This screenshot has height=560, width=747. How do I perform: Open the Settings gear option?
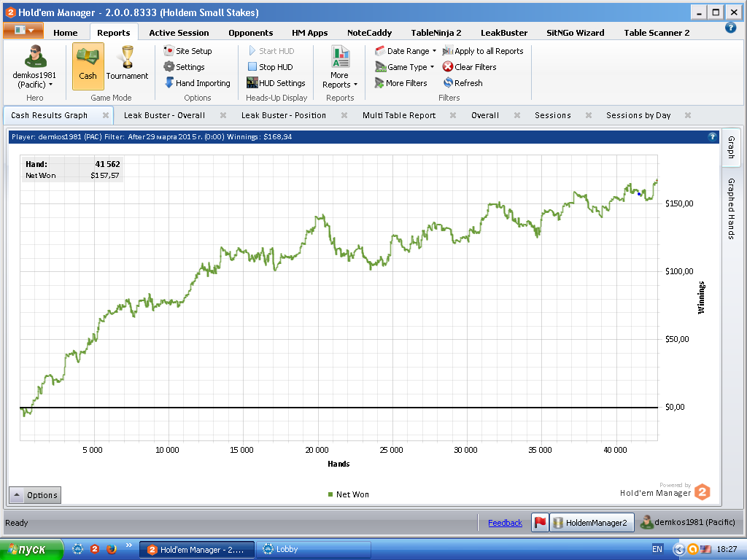coord(184,67)
